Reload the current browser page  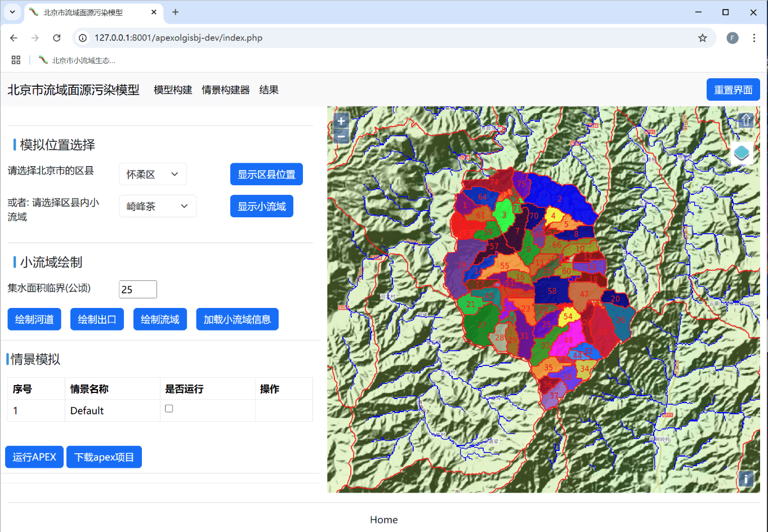[56, 38]
